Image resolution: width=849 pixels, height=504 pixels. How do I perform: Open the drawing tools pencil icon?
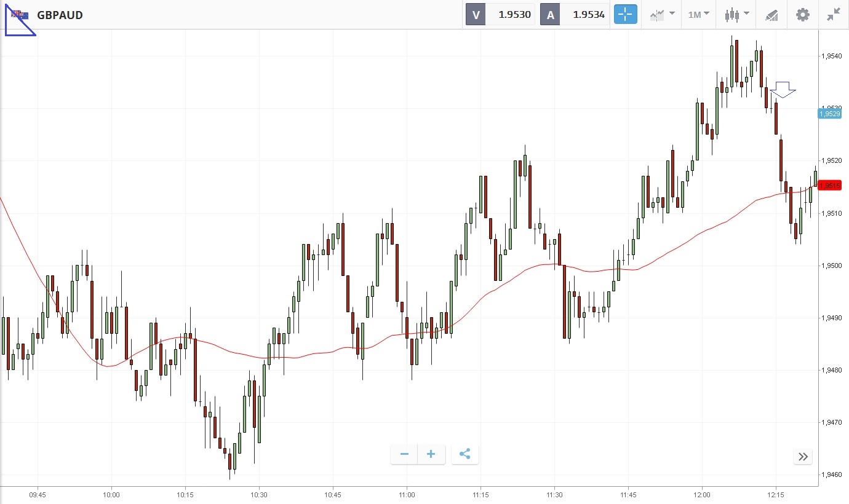(771, 15)
